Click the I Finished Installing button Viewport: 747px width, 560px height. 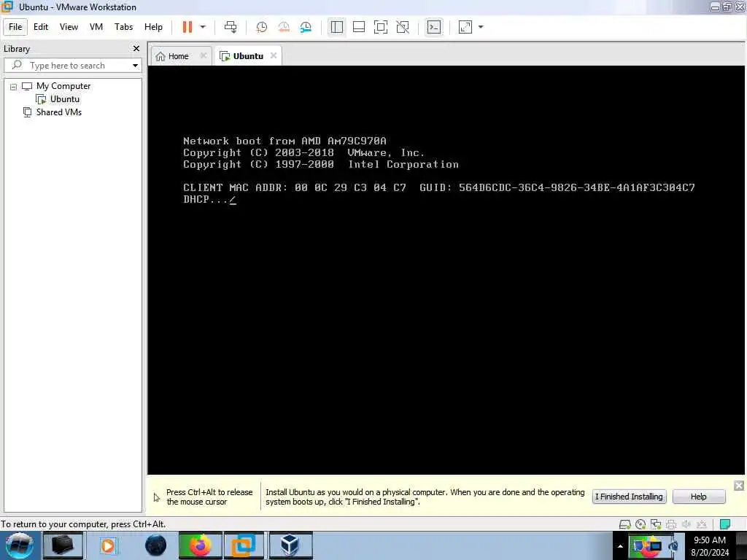[x=629, y=497]
